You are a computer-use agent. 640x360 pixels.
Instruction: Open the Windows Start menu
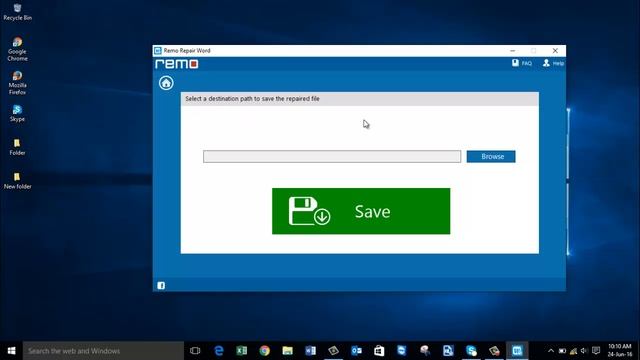(11, 351)
